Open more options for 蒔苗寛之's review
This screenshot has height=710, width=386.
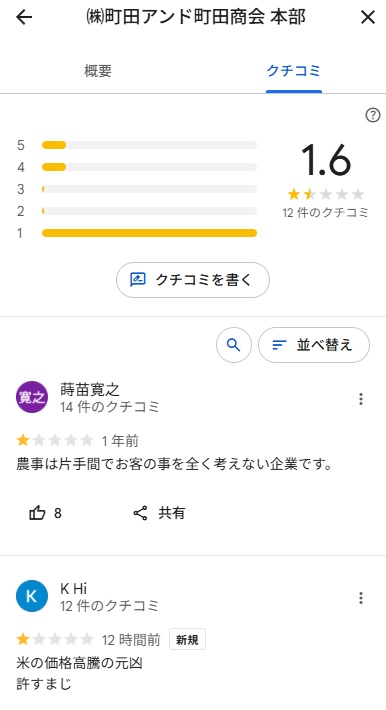pyautogui.click(x=361, y=399)
